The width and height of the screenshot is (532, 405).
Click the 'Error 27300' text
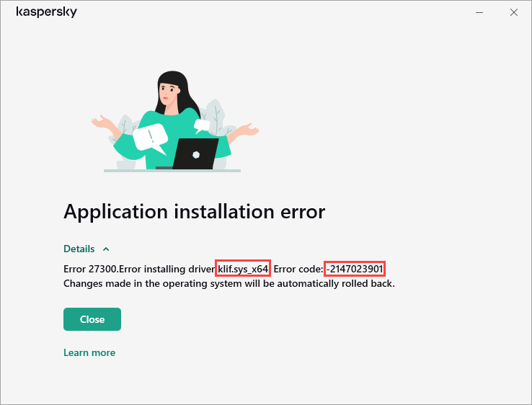point(89,269)
